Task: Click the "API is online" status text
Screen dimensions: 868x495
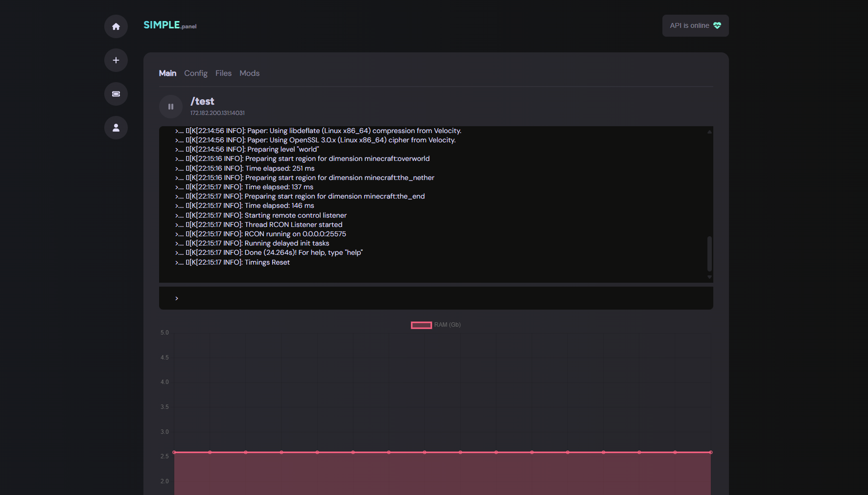Action: coord(689,25)
